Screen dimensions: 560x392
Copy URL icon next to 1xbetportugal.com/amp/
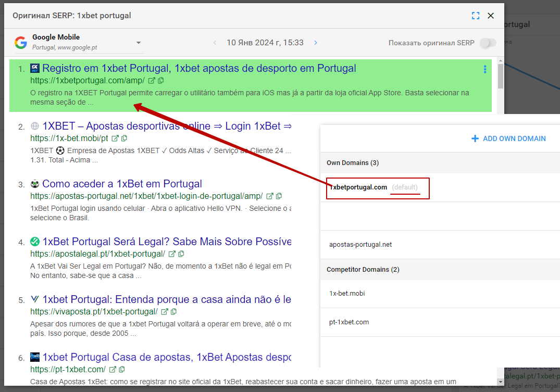[x=161, y=81]
